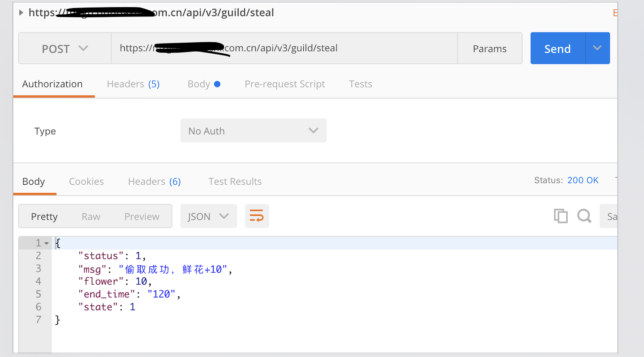Click the 200 OK status value

point(583,180)
